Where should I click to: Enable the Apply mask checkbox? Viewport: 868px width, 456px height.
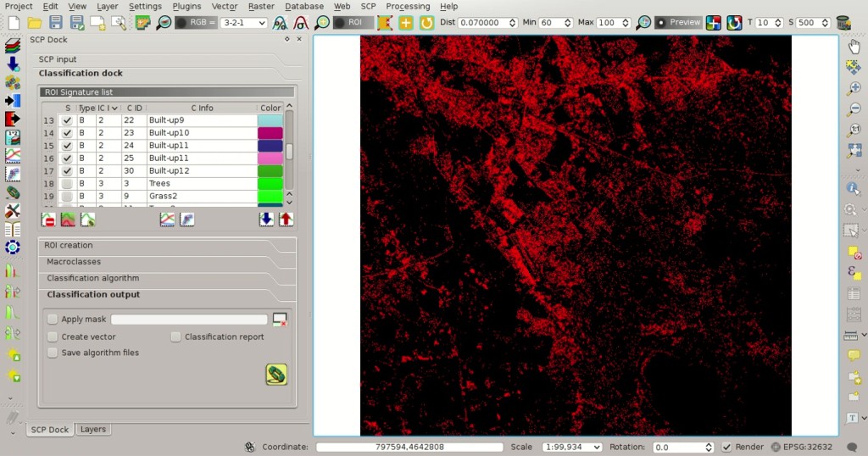point(53,319)
